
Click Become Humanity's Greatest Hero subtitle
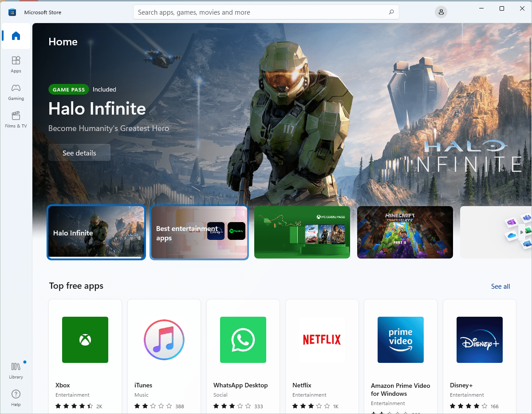[x=109, y=128]
